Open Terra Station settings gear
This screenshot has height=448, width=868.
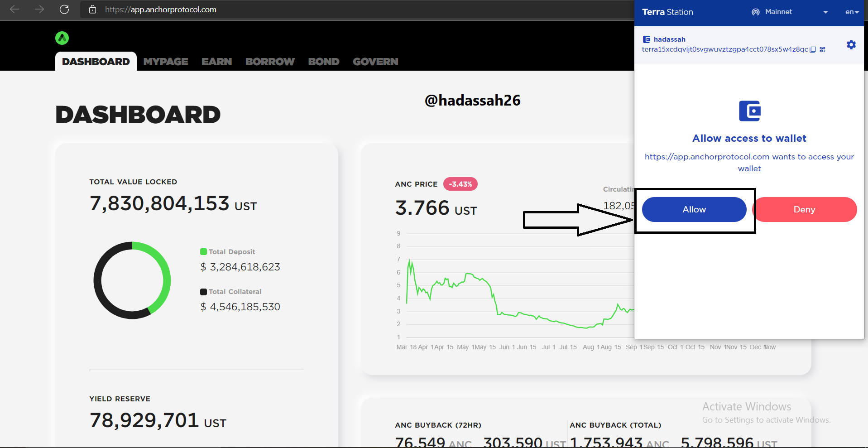point(851,44)
